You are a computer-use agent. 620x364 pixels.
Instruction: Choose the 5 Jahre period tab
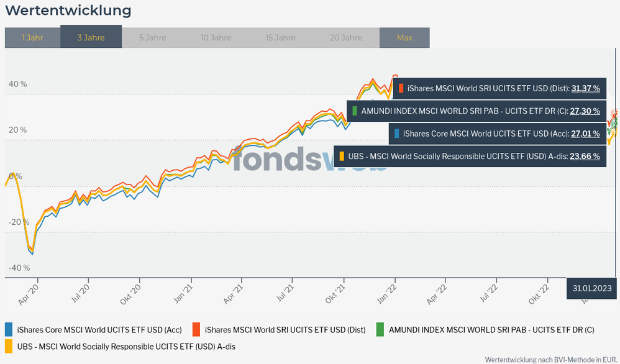(x=152, y=38)
